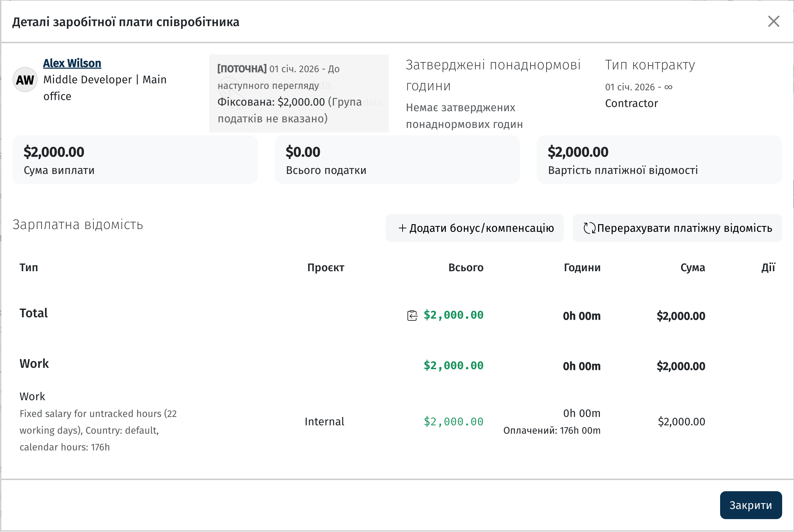
Task: Close the employee salary details dialog
Action: pyautogui.click(x=773, y=22)
